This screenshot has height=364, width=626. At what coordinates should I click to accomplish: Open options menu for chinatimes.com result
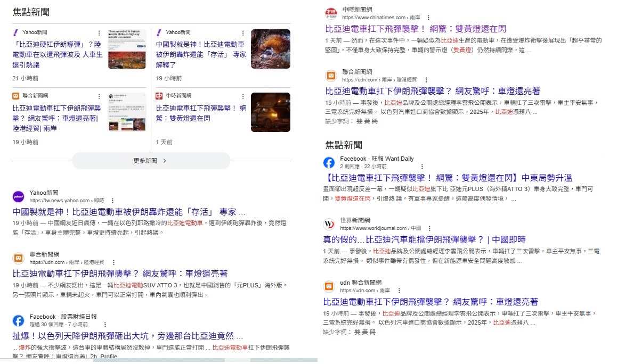[428, 18]
